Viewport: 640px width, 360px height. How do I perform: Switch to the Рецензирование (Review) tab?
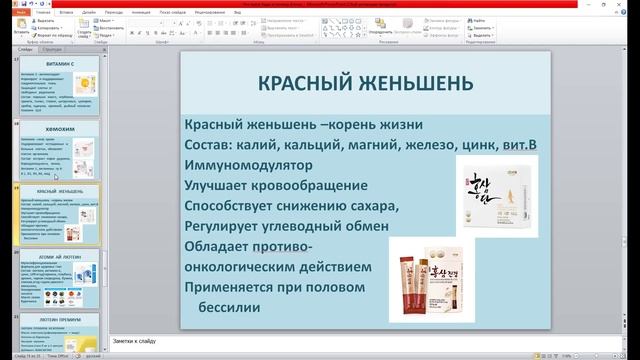[x=210, y=12]
